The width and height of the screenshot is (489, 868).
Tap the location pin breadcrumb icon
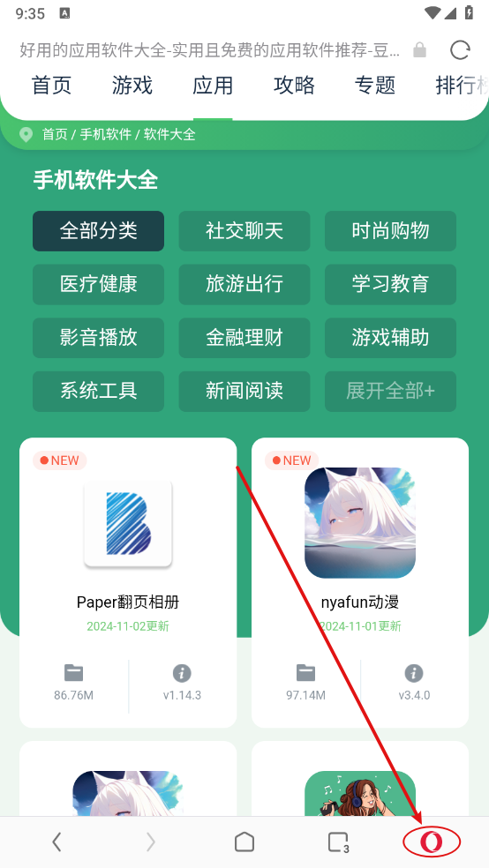(x=26, y=134)
